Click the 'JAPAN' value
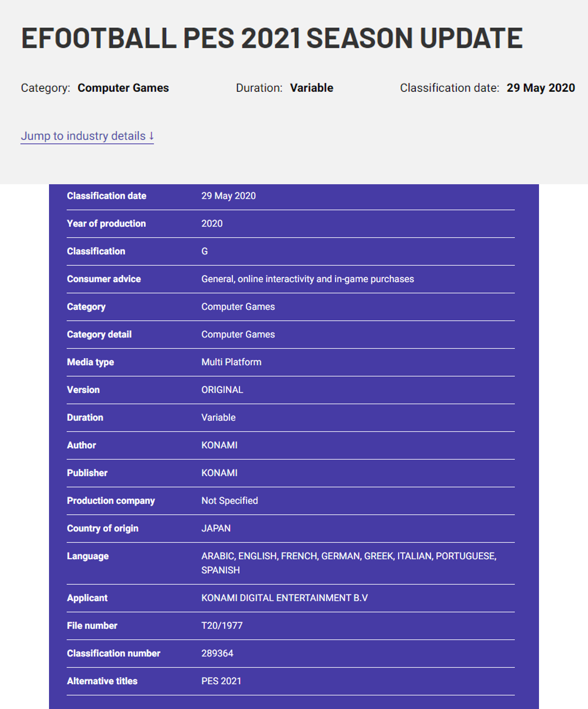 [216, 528]
